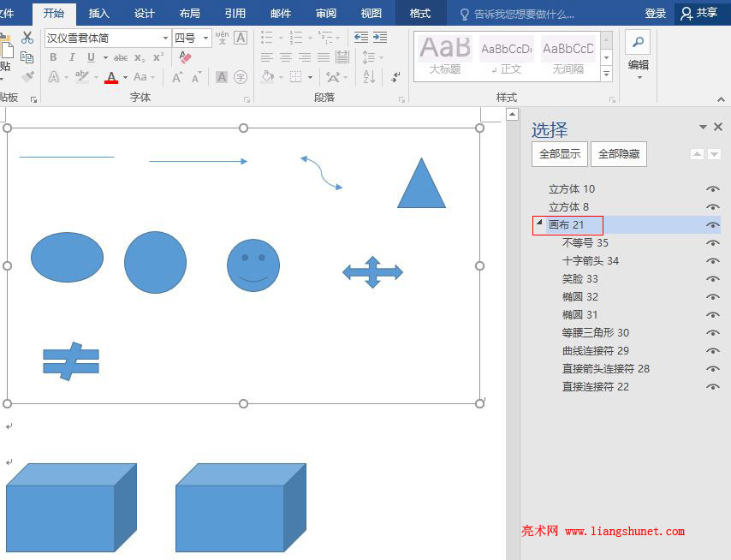Click the character border A icon
The image size is (731, 560).
pyautogui.click(x=241, y=38)
